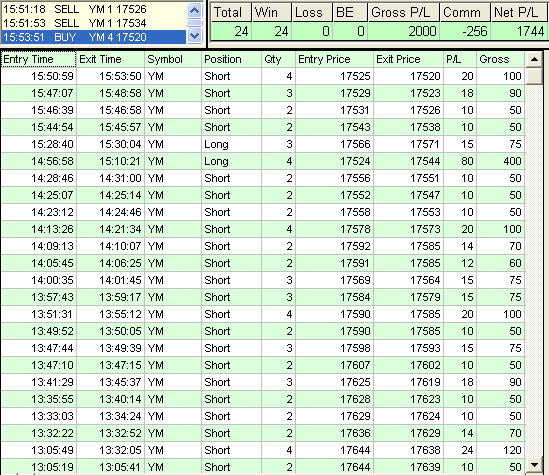Click the trade table scrollbar thumb
This screenshot has height=475, width=549.
(534, 76)
